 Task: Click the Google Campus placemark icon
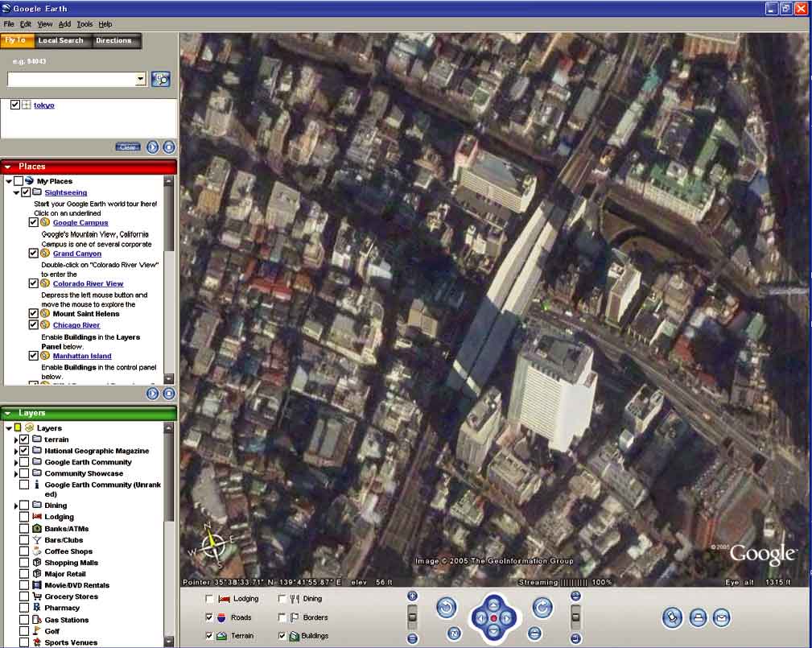[45, 222]
